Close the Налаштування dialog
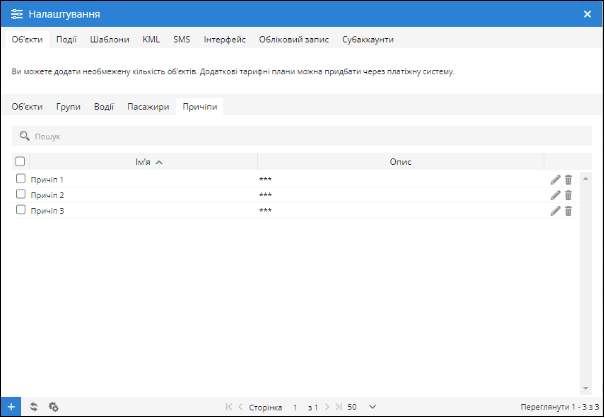Screen dimensions: 605x418 pyautogui.click(x=587, y=14)
